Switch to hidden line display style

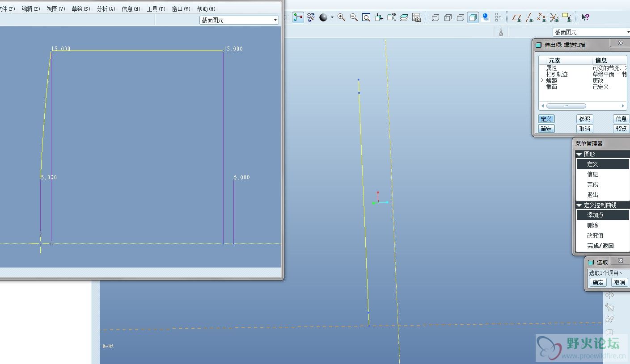(448, 17)
